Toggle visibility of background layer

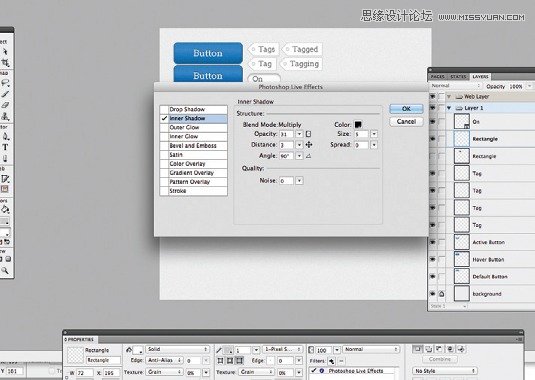tap(433, 293)
